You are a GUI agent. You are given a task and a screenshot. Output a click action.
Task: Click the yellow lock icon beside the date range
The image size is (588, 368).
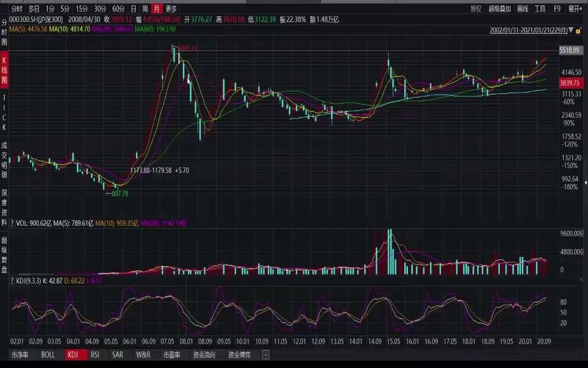[x=578, y=31]
